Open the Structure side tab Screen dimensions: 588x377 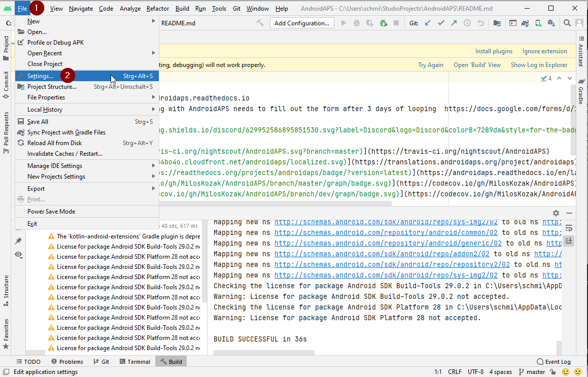click(x=6, y=291)
